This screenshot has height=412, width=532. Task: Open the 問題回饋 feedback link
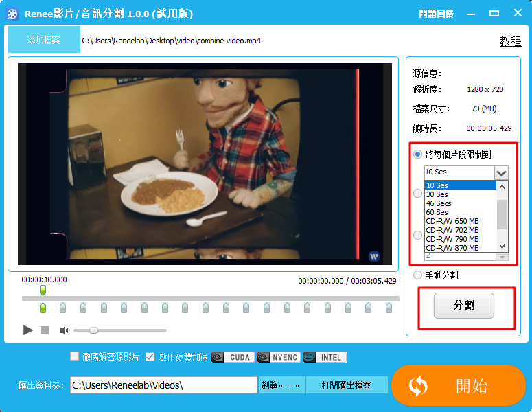[x=436, y=14]
